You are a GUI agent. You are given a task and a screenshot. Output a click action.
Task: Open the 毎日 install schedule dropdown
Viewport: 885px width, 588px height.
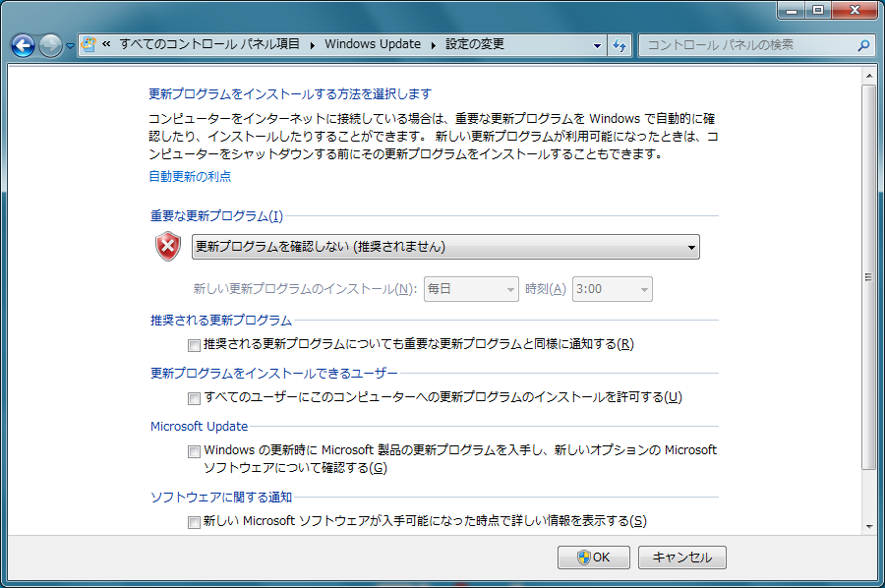click(x=471, y=289)
